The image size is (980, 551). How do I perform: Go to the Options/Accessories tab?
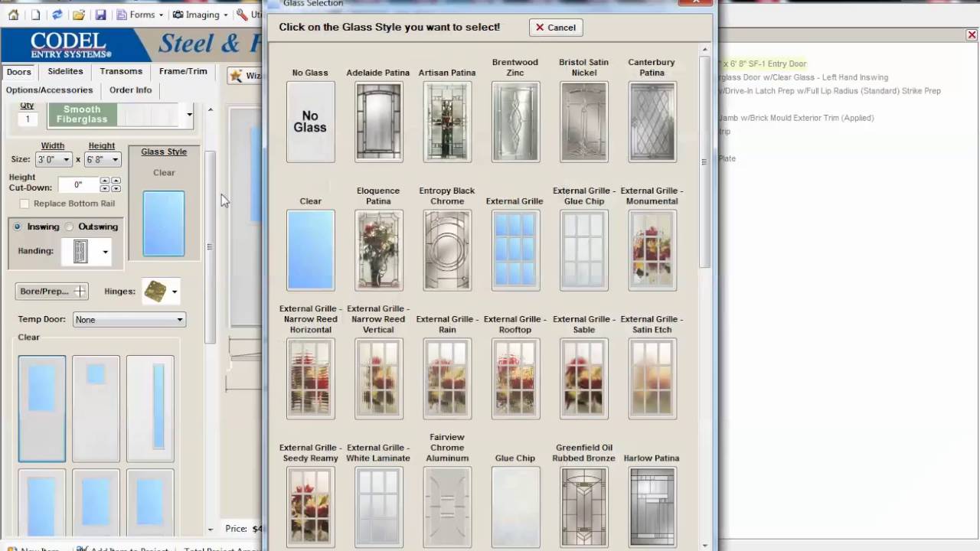click(x=49, y=90)
